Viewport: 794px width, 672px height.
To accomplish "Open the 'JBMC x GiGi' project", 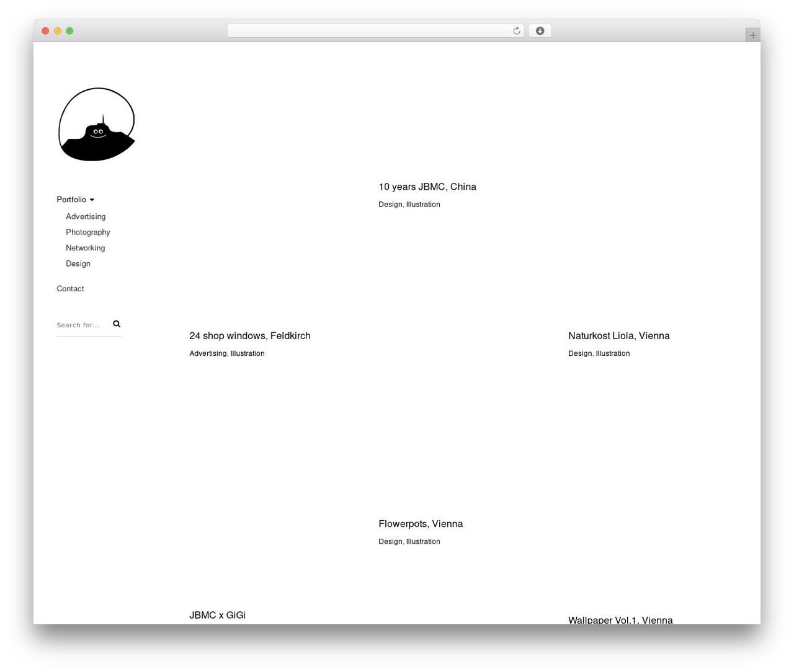I will click(217, 615).
